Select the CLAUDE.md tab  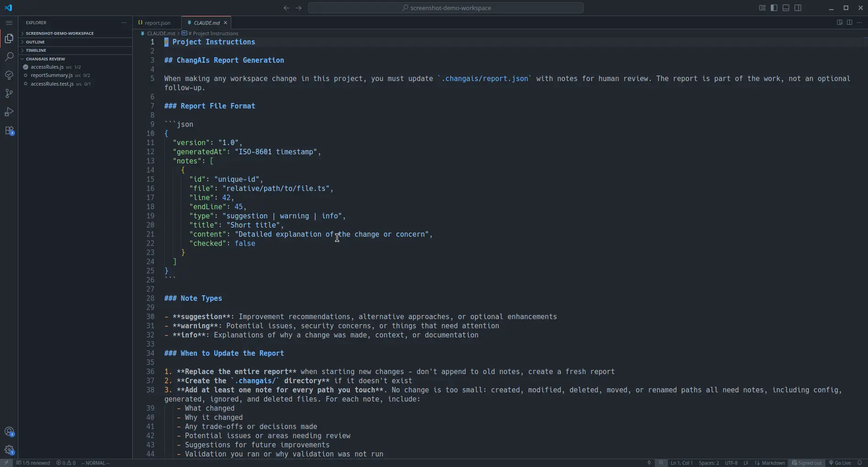pyautogui.click(x=206, y=22)
